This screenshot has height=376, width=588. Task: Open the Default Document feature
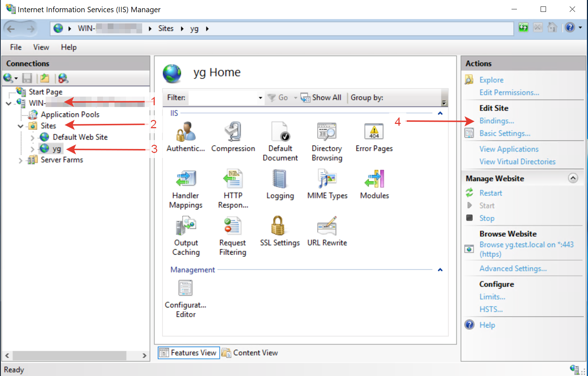280,142
